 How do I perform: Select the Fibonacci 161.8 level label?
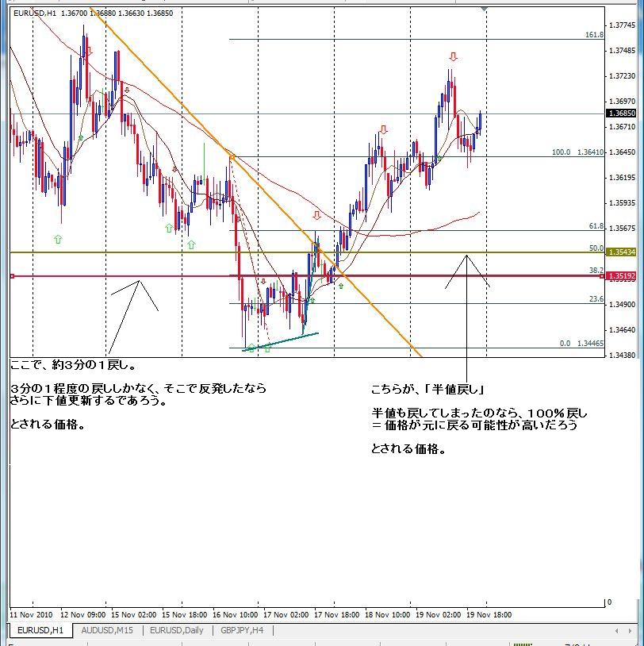594,35
